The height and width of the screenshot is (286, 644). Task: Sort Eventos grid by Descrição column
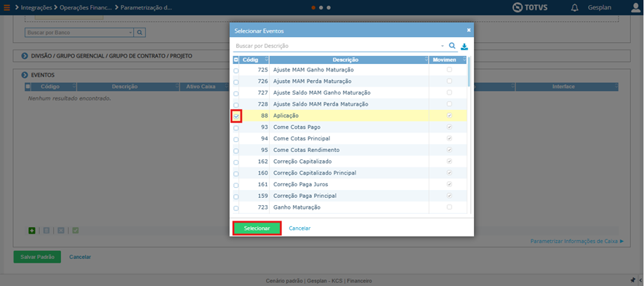(177, 87)
